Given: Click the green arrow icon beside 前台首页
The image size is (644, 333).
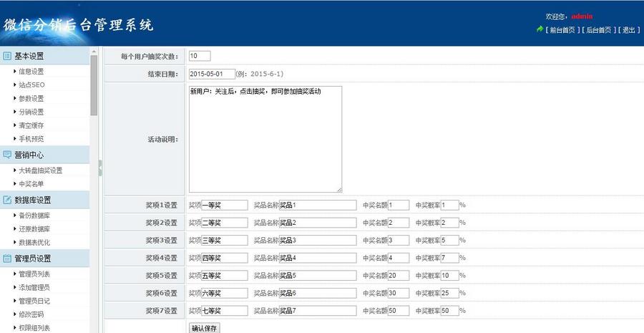Looking at the screenshot, I should click(x=540, y=29).
